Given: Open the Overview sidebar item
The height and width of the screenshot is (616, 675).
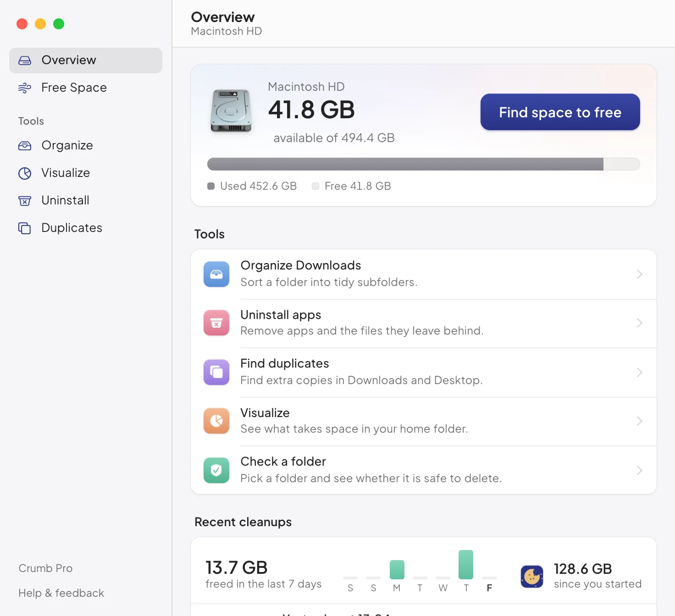Looking at the screenshot, I should click(86, 60).
